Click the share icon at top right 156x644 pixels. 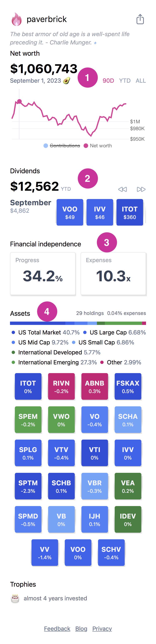140,19
